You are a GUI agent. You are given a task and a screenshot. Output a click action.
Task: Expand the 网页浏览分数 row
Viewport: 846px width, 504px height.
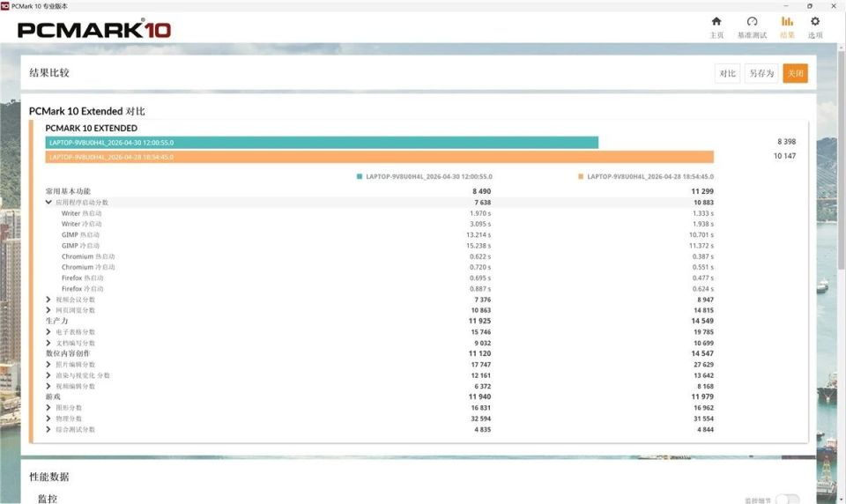(48, 310)
